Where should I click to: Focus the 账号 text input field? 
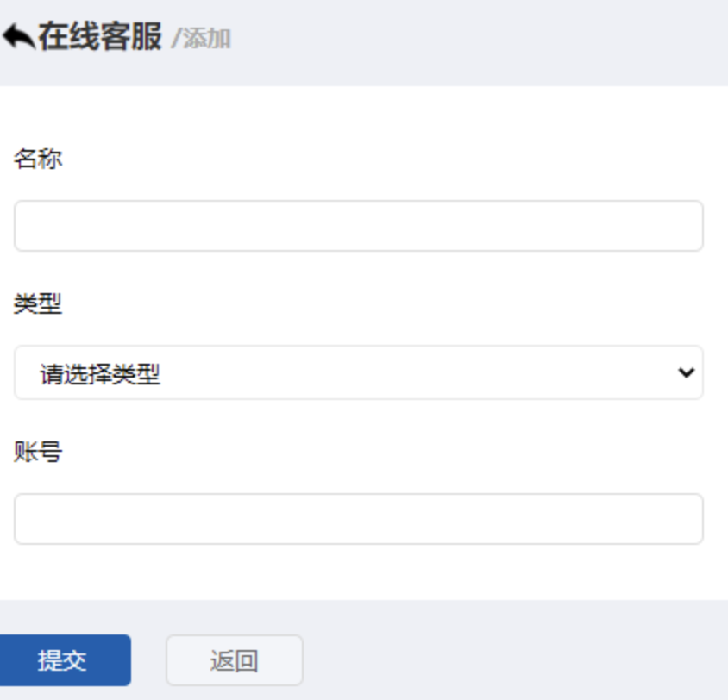[359, 519]
